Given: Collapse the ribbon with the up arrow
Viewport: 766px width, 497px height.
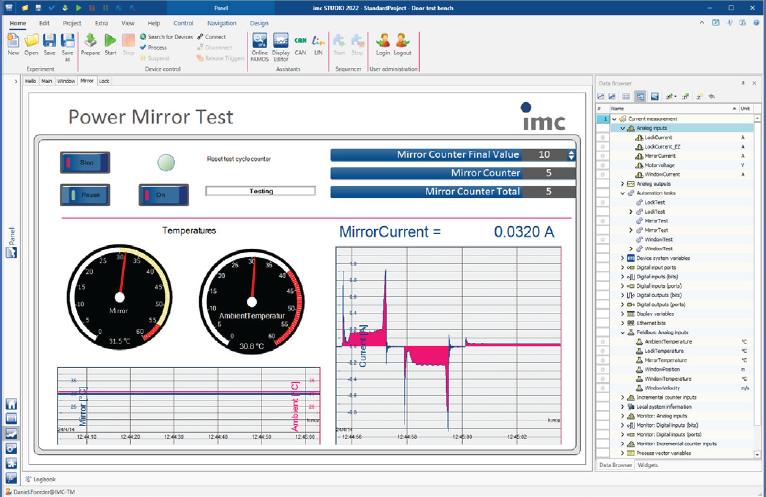Looking at the screenshot, I should [x=702, y=22].
